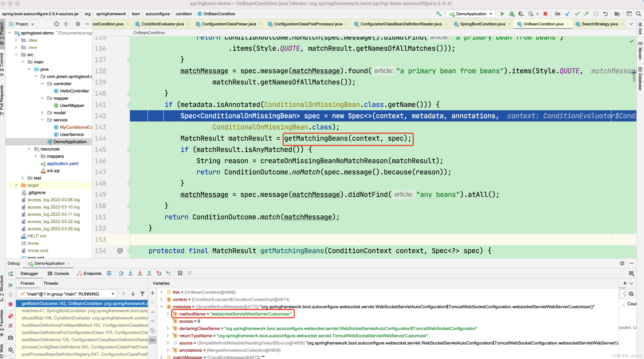Select the autoconfigure breadcrumb
The height and width of the screenshot is (359, 644).
pyautogui.click(x=157, y=14)
